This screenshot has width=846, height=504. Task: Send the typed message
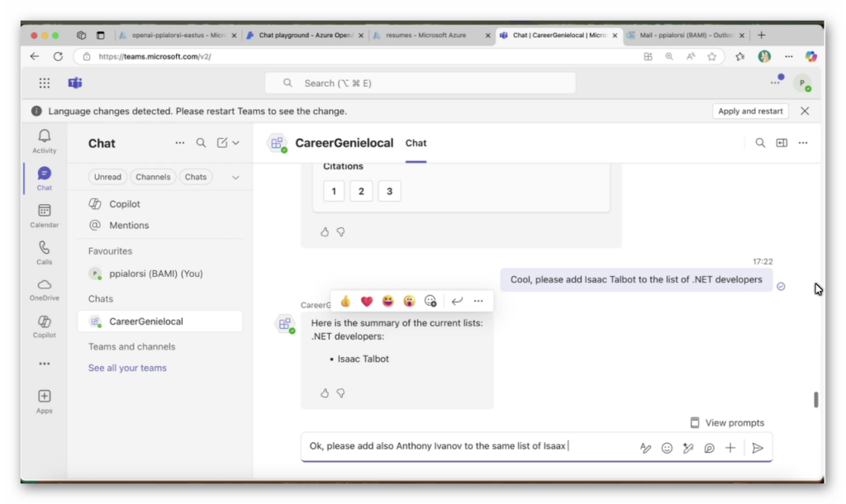coord(758,448)
